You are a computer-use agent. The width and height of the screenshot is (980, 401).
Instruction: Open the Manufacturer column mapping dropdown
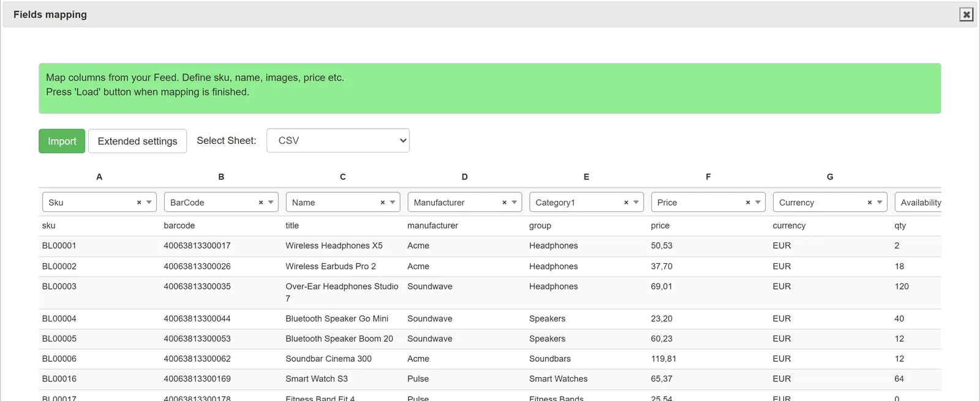[x=465, y=202]
